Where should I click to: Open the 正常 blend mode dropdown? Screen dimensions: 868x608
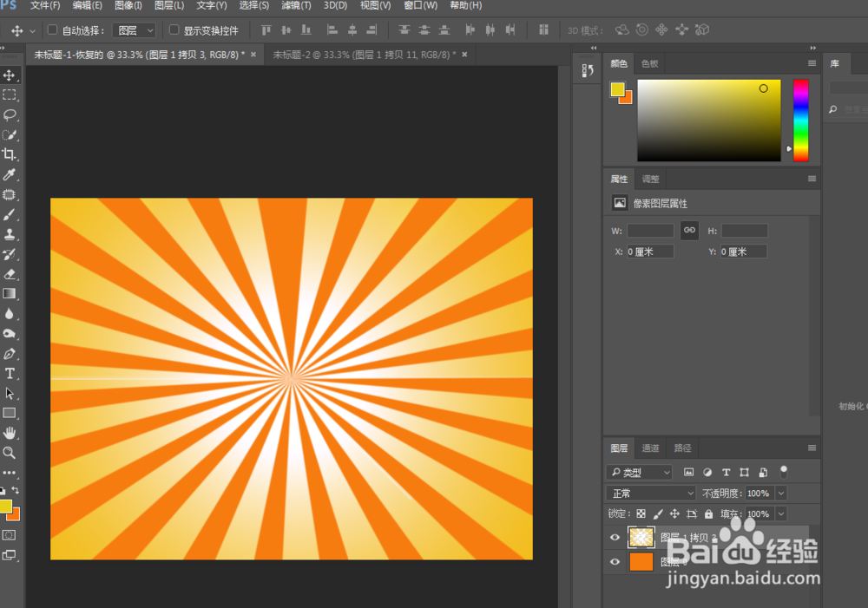point(651,493)
